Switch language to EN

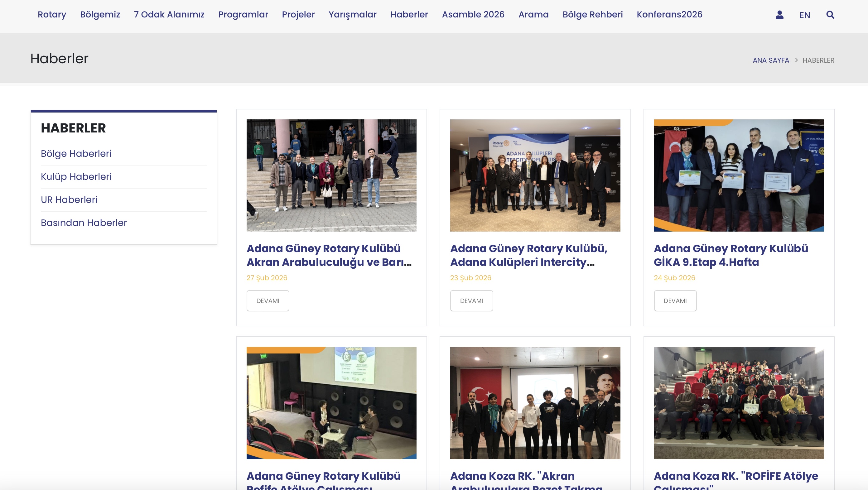point(805,15)
